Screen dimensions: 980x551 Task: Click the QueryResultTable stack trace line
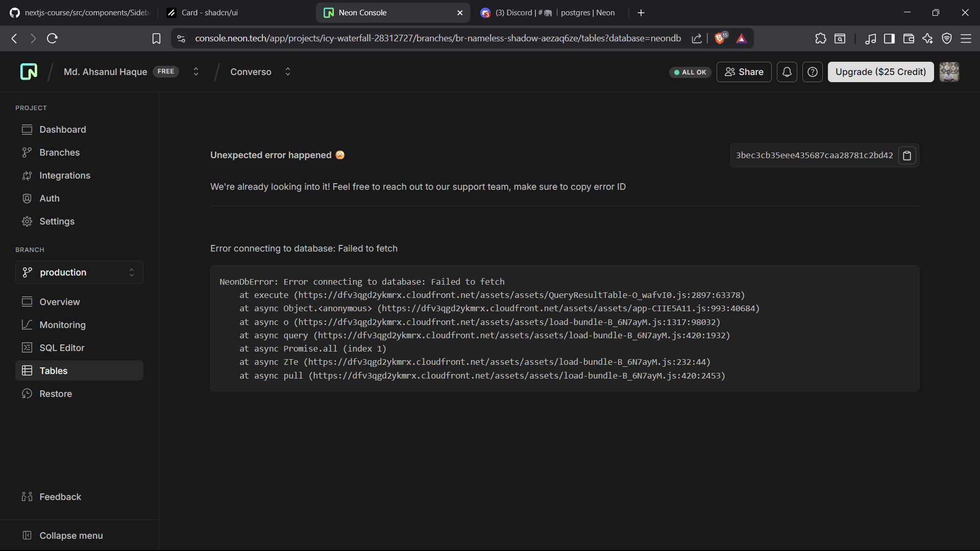click(x=492, y=295)
